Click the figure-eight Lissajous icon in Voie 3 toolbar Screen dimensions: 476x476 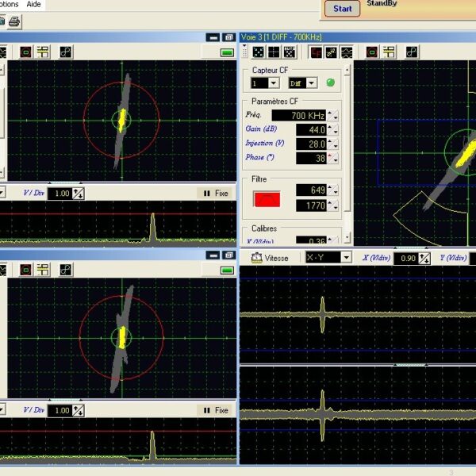tap(412, 52)
